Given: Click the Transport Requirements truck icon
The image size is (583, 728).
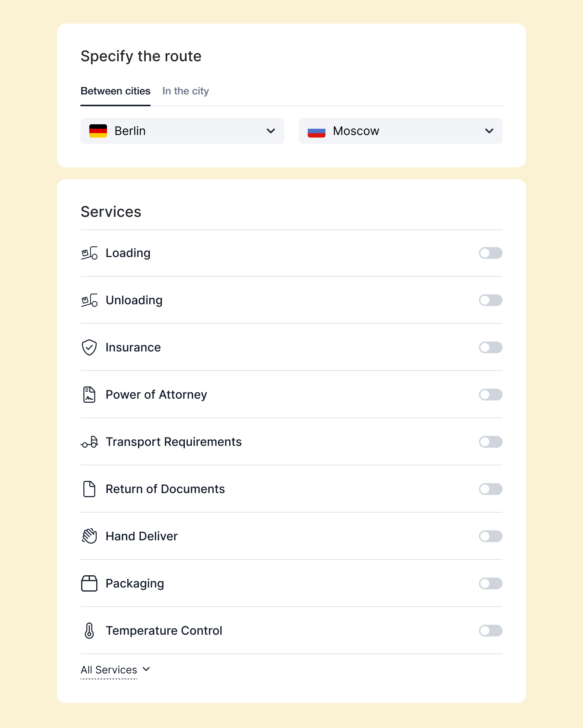Looking at the screenshot, I should point(89,442).
